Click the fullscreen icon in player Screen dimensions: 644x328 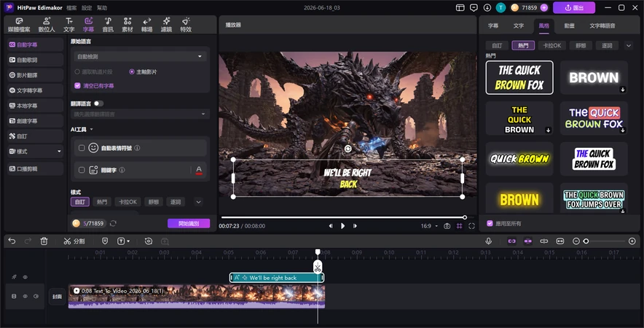pyautogui.click(x=471, y=226)
